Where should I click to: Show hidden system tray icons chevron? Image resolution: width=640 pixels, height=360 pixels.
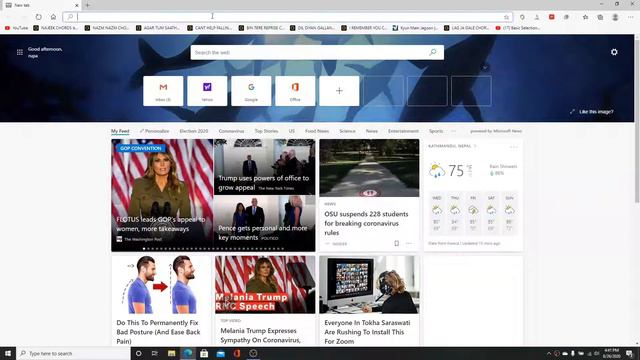(x=549, y=353)
